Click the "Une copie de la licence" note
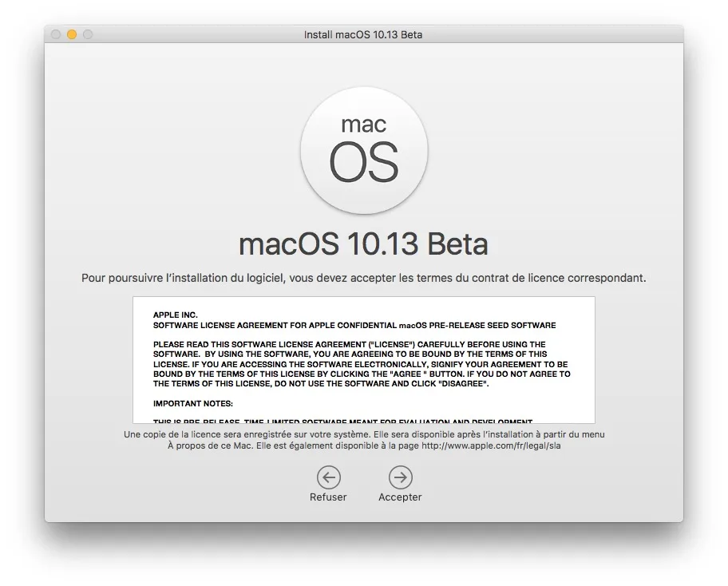Image resolution: width=728 pixels, height=586 pixels. coord(364,440)
